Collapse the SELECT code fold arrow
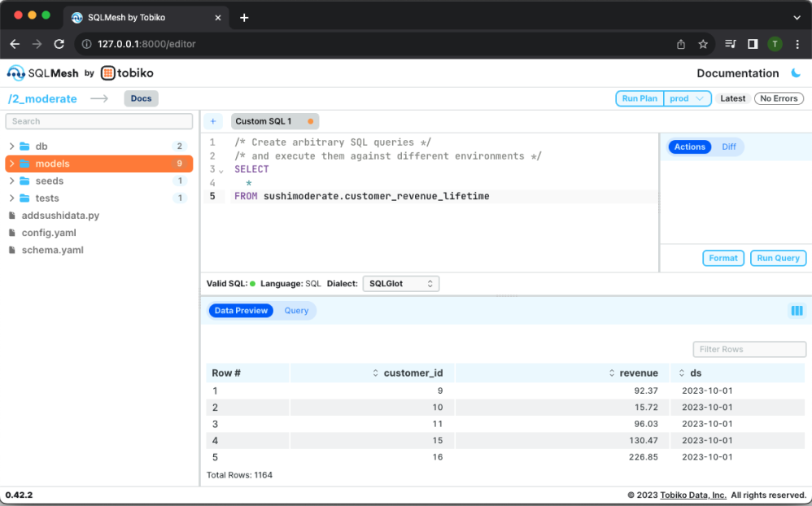 [x=221, y=171]
